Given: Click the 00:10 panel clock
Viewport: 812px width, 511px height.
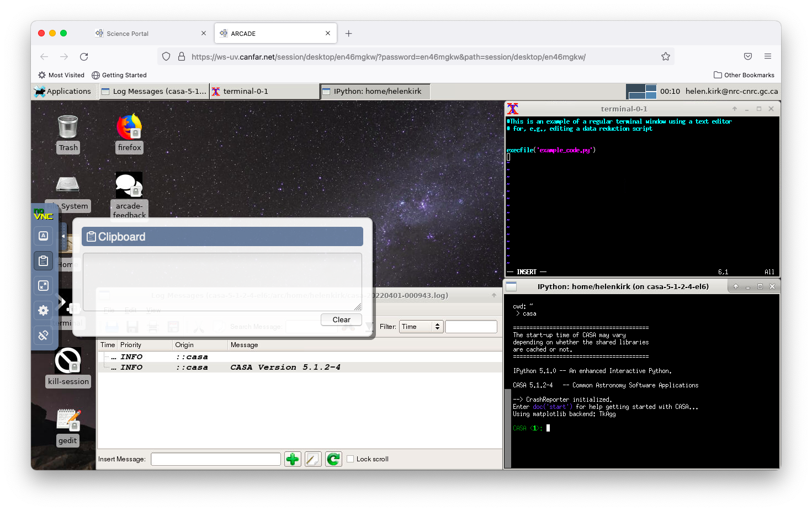Looking at the screenshot, I should pos(670,92).
